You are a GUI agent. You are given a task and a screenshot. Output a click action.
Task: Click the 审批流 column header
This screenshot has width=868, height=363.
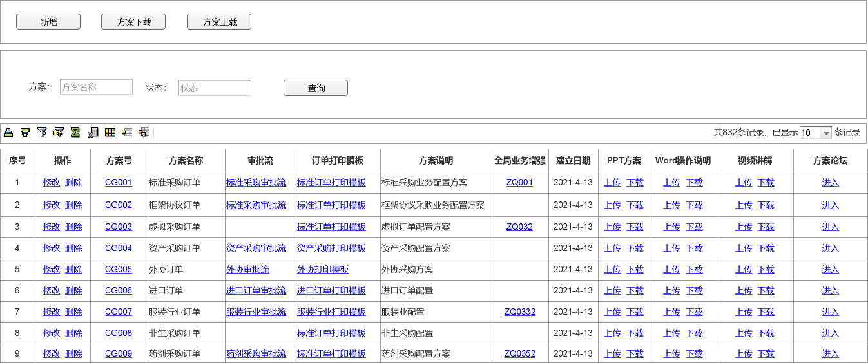pos(260,161)
